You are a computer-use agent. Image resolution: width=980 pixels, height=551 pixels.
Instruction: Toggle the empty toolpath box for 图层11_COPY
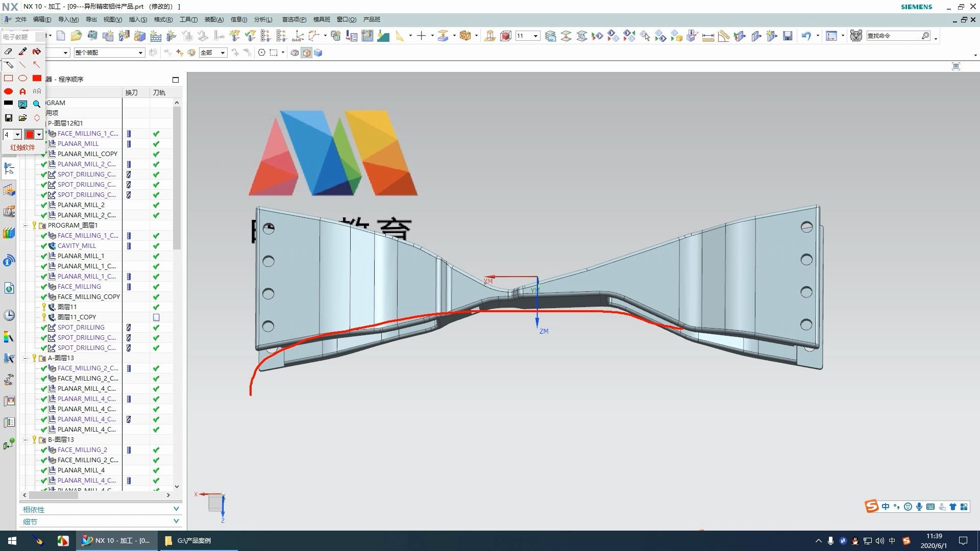point(156,317)
